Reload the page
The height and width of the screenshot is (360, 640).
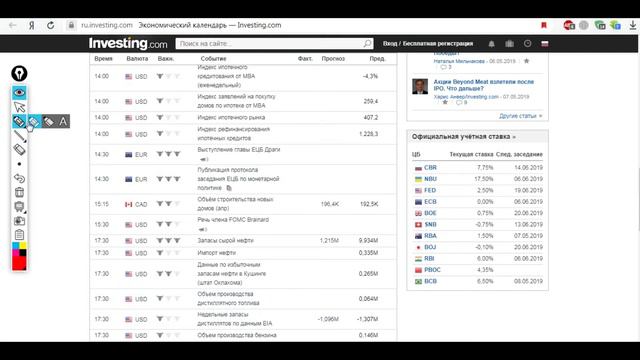pos(51,25)
